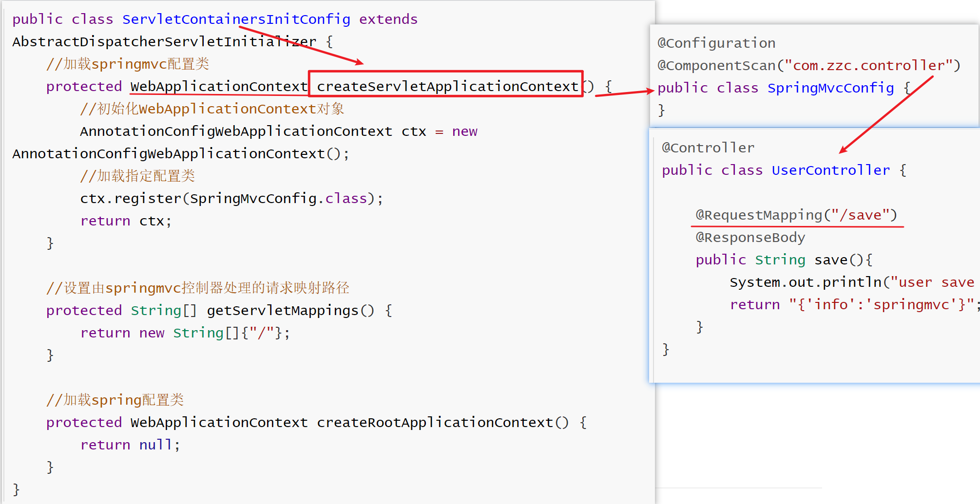Click the createRootApplicationContext method name
Viewport: 980px width, 504px height.
point(435,422)
